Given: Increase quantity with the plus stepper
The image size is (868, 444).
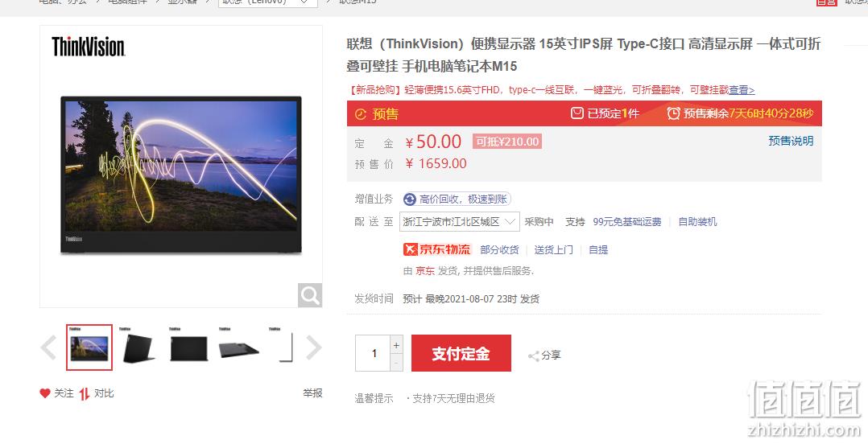Looking at the screenshot, I should (x=396, y=345).
